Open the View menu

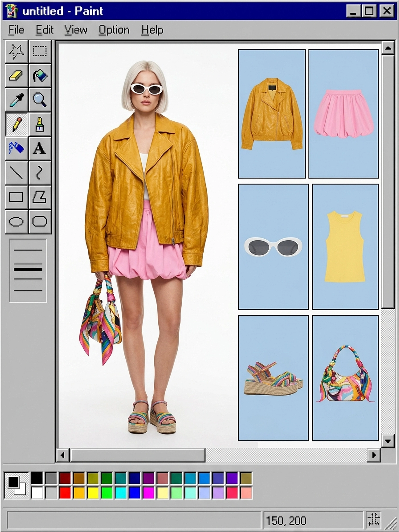pyautogui.click(x=76, y=30)
